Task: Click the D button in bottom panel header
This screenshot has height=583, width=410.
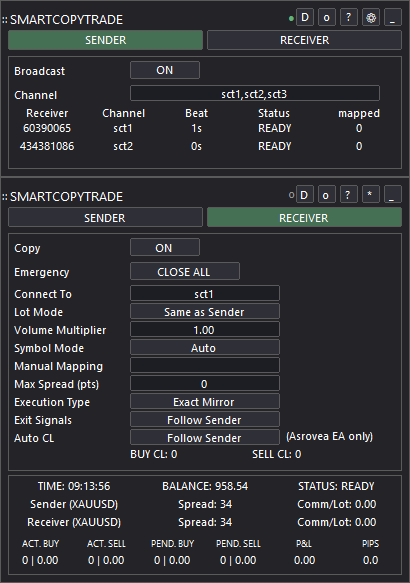Action: click(x=304, y=194)
